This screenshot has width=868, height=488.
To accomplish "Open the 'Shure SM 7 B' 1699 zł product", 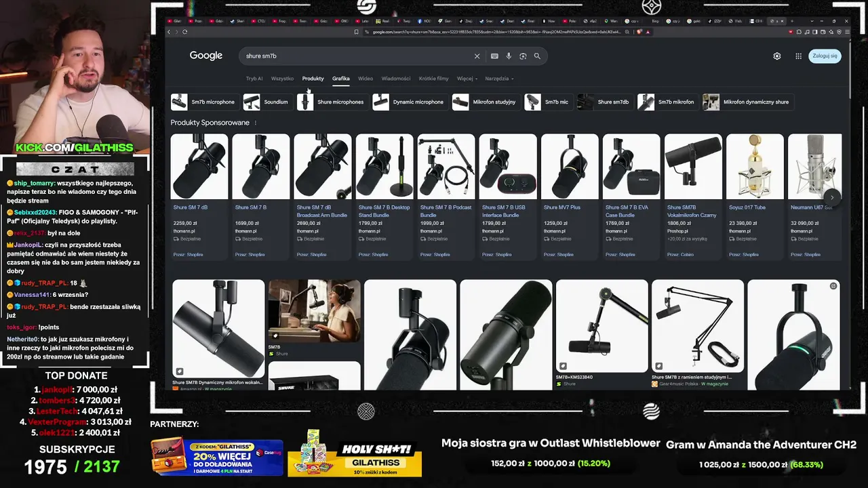I will (261, 197).
